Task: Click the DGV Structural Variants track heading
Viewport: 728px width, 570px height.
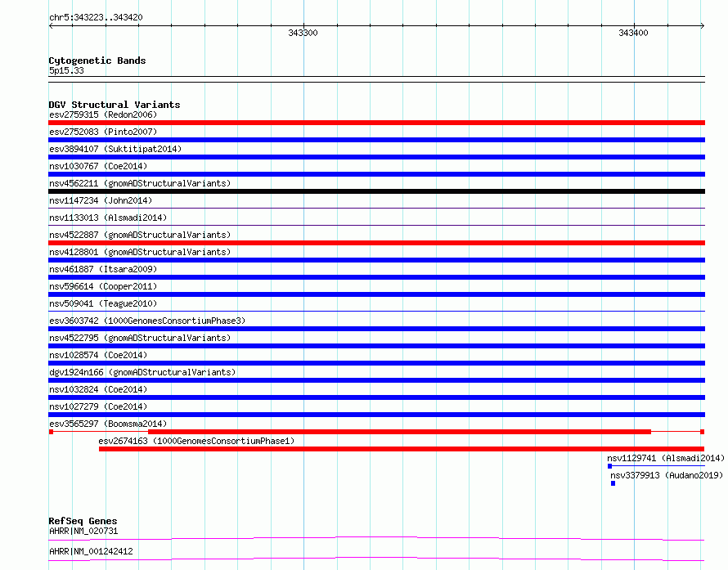Action: tap(115, 105)
